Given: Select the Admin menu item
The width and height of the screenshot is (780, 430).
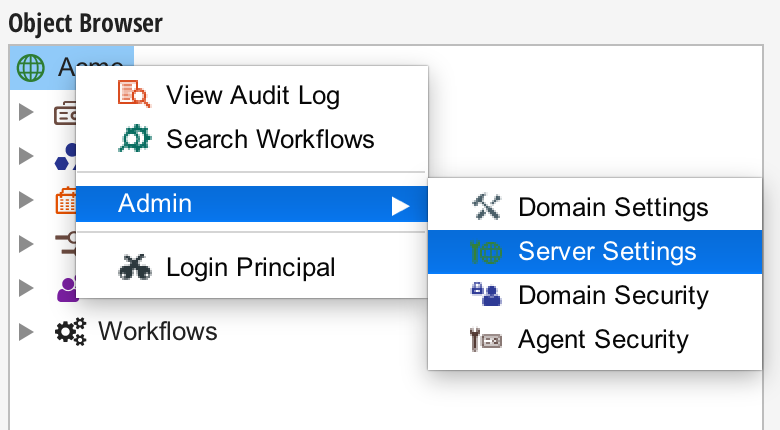Looking at the screenshot, I should (x=155, y=204).
